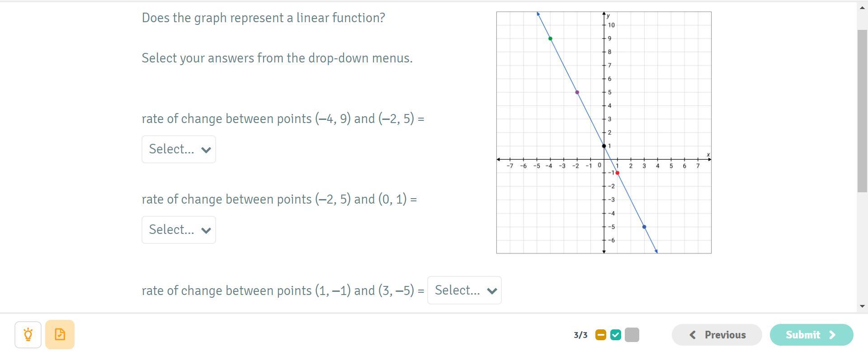Click the scrollbar up arrow
The image size is (868, 352).
pos(862,8)
